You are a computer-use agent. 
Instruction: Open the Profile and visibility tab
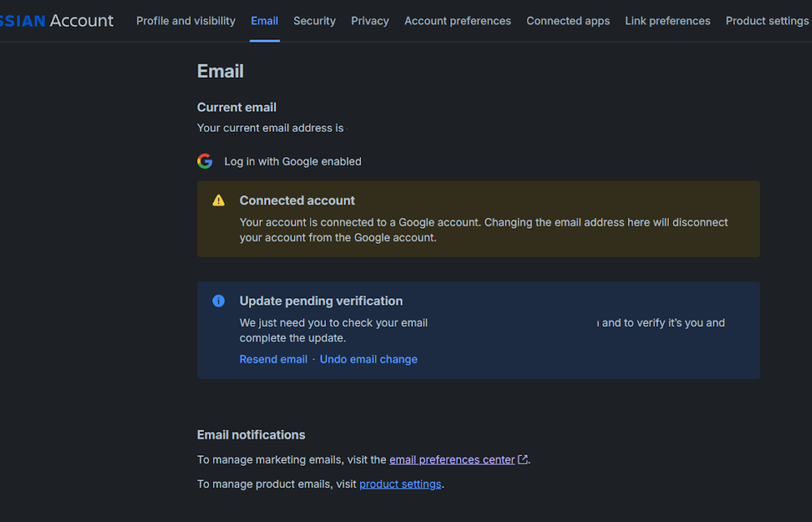coord(185,20)
